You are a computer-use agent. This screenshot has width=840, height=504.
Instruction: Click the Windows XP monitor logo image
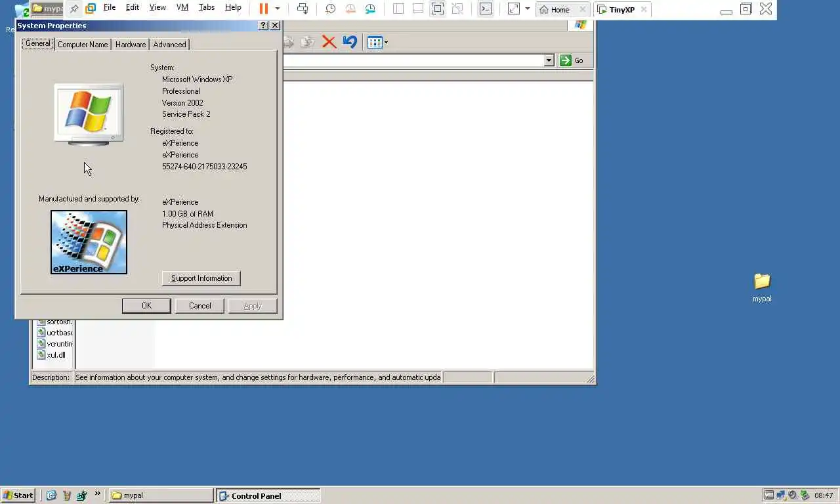(x=89, y=114)
